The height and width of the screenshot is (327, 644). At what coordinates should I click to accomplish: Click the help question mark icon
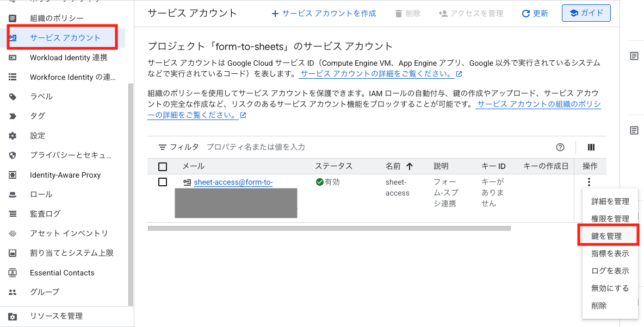coord(560,147)
